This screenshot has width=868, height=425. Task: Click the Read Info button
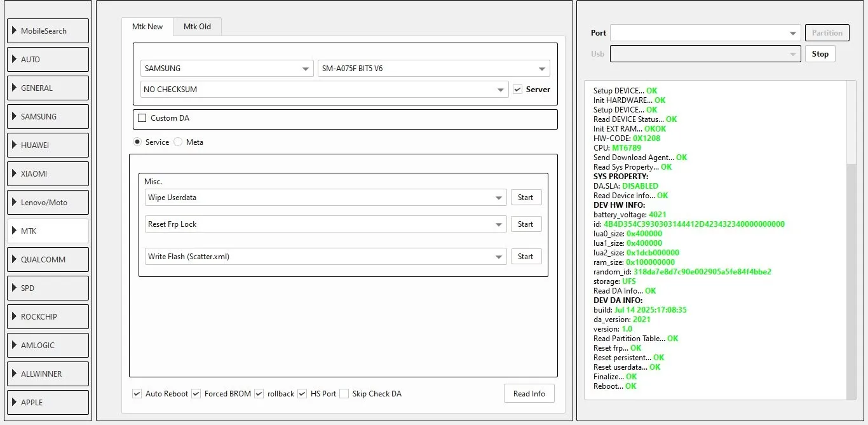click(529, 394)
